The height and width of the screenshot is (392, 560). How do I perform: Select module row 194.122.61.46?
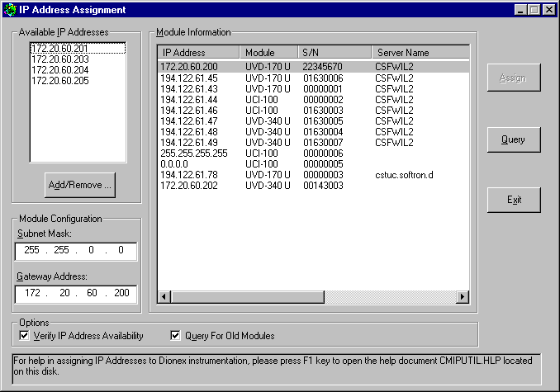pyautogui.click(x=313, y=111)
